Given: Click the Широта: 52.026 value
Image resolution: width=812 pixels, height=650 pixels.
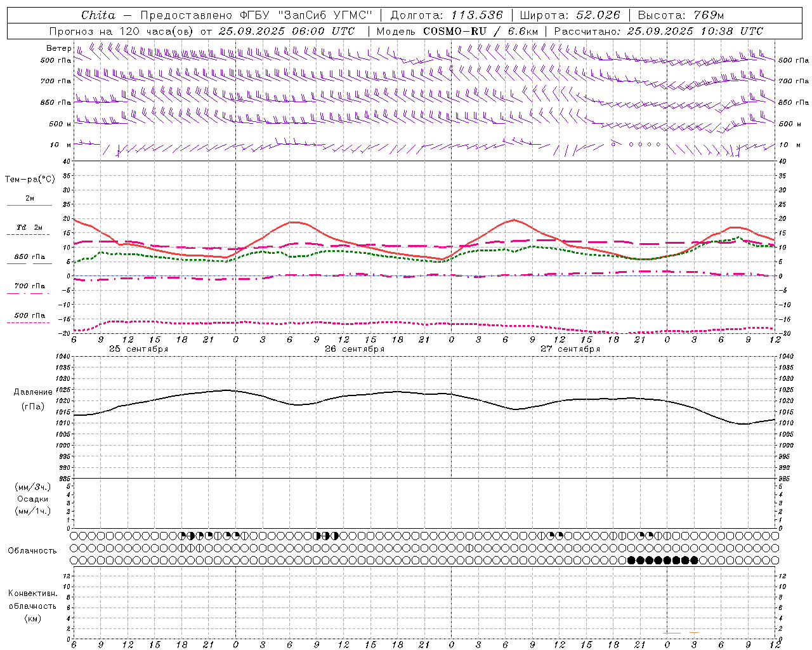Looking at the screenshot, I should (x=570, y=15).
